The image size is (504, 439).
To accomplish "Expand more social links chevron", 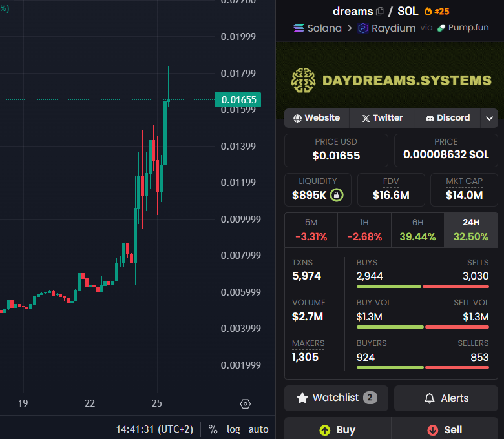I will click(489, 118).
